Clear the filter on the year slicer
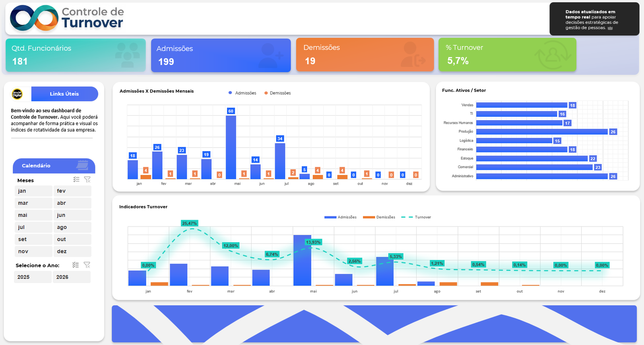Image resolution: width=644 pixels, height=345 pixels. coord(87,265)
